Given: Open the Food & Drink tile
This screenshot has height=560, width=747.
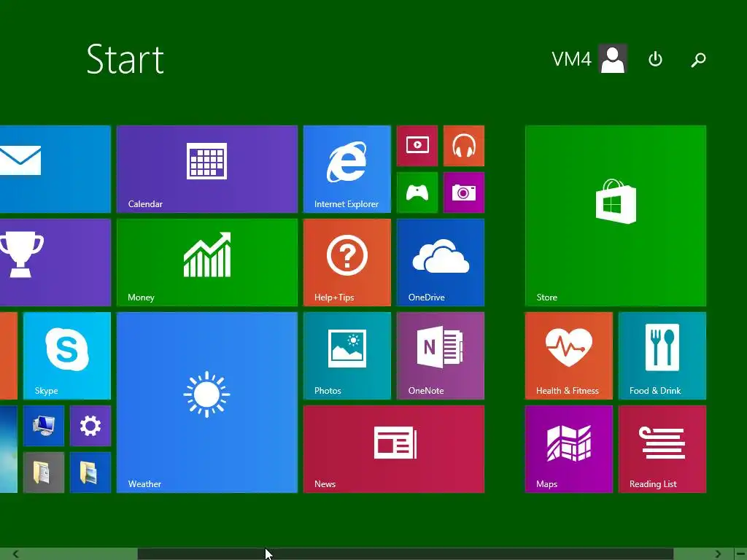Looking at the screenshot, I should (662, 356).
